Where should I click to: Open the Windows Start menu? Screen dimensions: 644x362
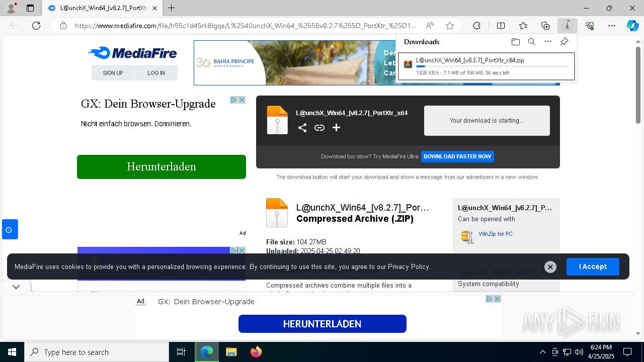point(12,352)
